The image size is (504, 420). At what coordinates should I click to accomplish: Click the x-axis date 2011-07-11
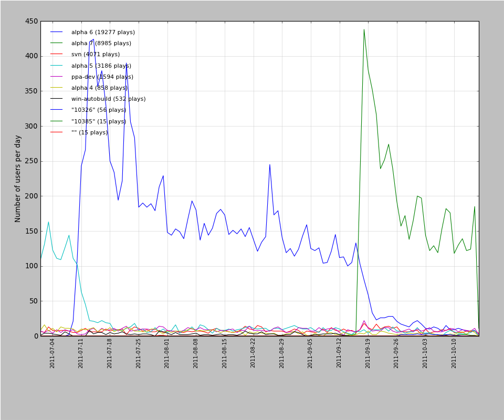(x=81, y=353)
